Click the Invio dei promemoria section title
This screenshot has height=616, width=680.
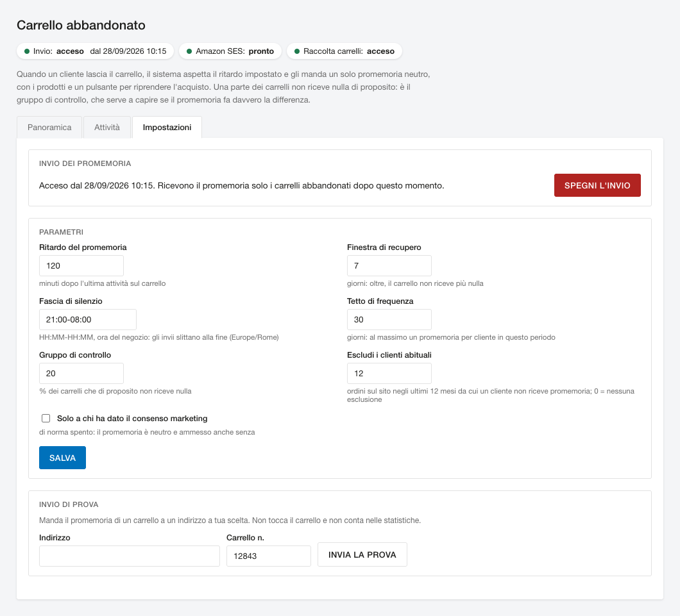(85, 163)
